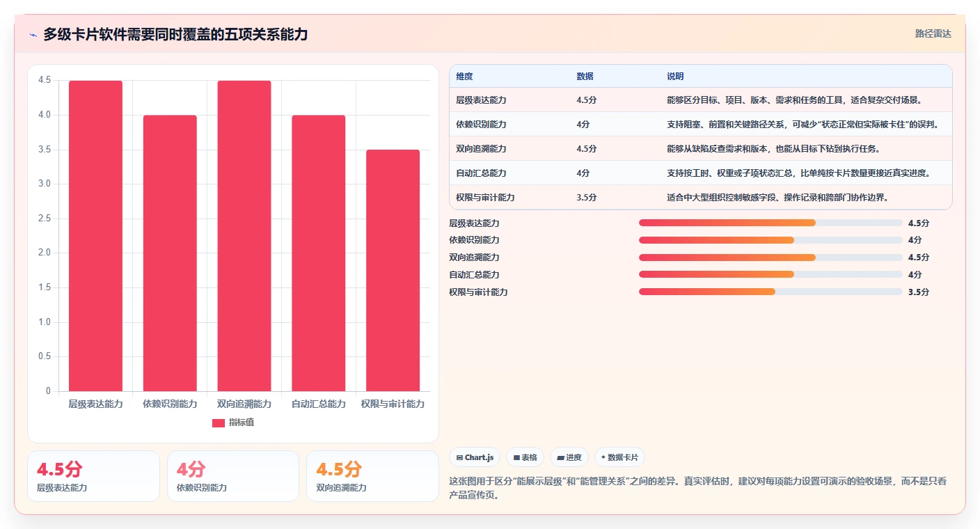Click the 双向追溯能力 progress bar
Screen dimensions: 980x529
(770, 258)
